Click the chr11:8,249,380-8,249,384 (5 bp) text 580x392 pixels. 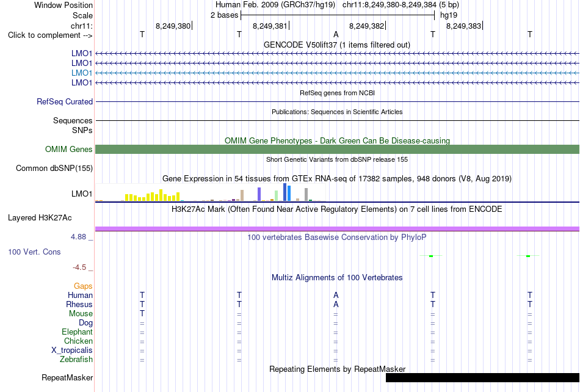pos(401,5)
